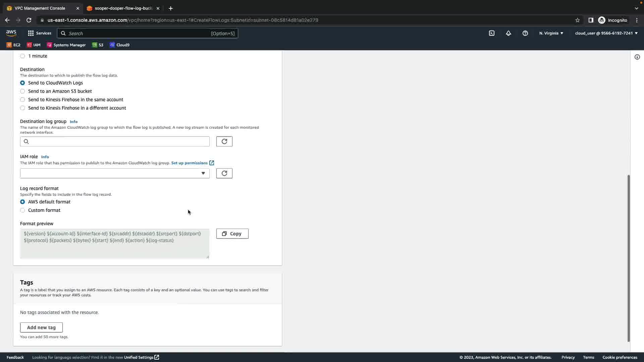The width and height of the screenshot is (644, 362).
Task: Refresh the IAM role list
Action: pos(224,173)
